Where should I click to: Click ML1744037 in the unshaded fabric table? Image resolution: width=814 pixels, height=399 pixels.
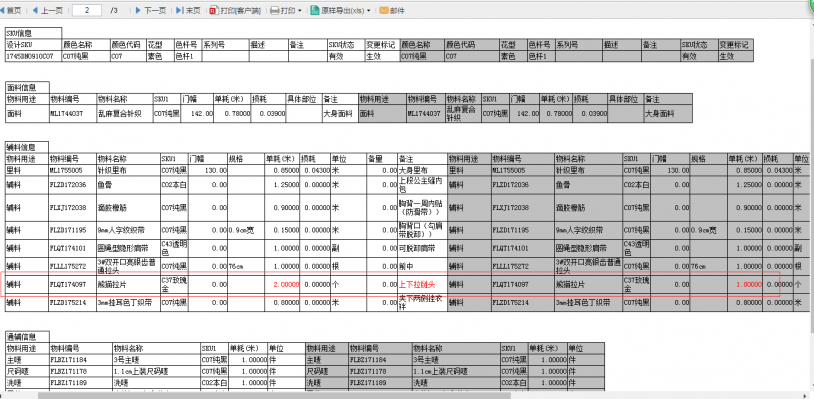point(72,113)
